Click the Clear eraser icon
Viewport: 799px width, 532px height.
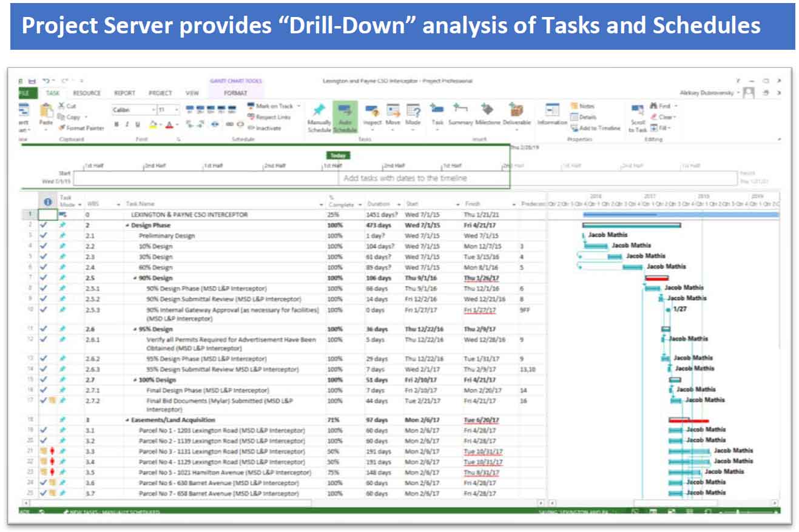[654, 117]
